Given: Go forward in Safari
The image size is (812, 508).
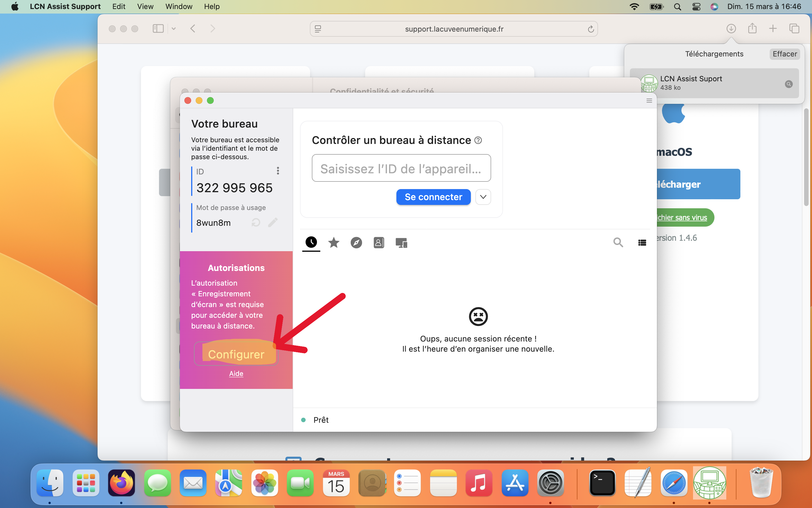Looking at the screenshot, I should point(213,29).
